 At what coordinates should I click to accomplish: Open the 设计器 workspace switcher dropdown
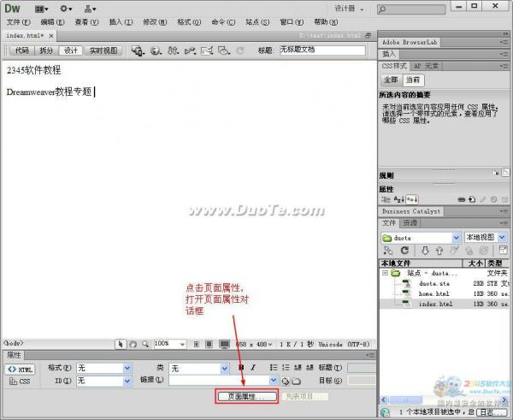(349, 9)
